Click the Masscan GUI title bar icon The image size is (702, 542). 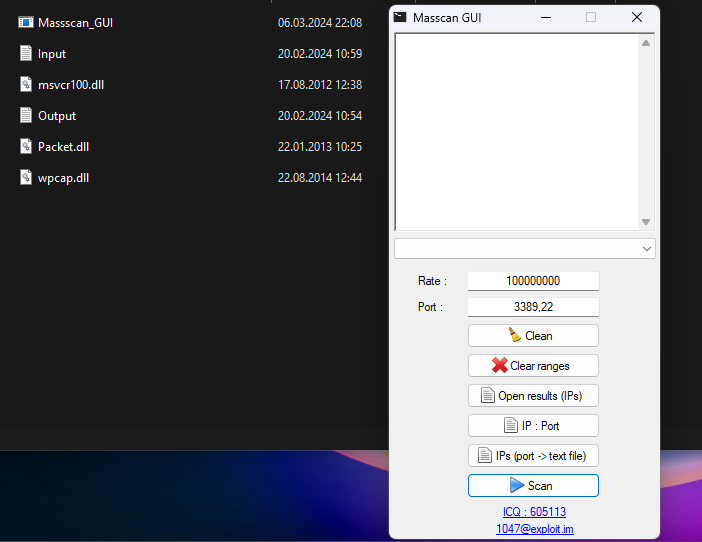point(400,17)
